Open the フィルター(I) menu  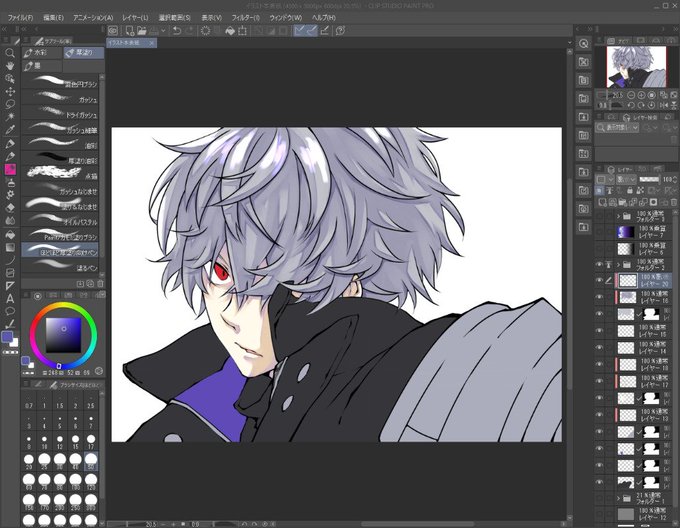245,18
